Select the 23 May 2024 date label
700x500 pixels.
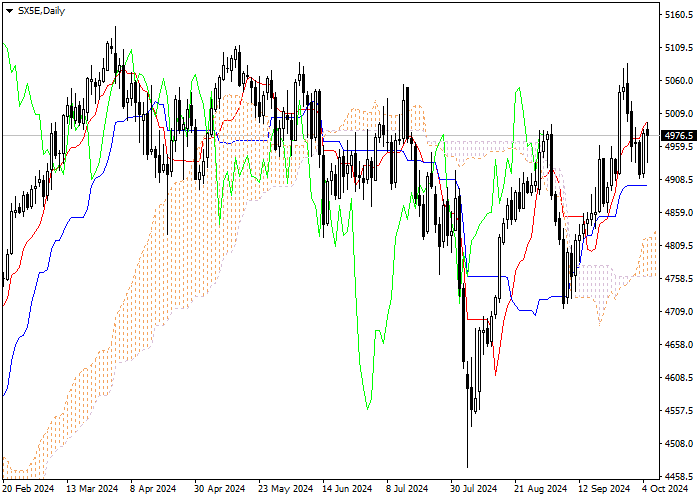tap(286, 488)
